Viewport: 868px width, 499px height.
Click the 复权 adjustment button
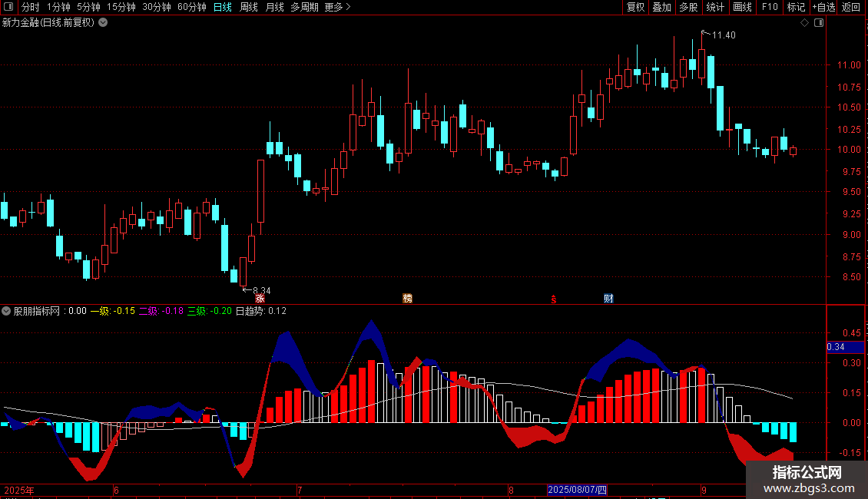[635, 7]
